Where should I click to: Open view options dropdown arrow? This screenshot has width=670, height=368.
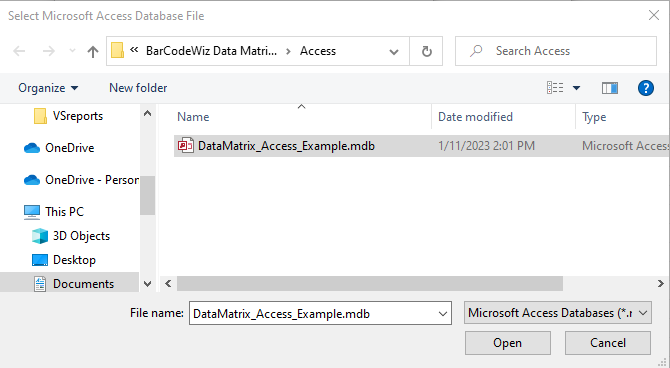[576, 88]
